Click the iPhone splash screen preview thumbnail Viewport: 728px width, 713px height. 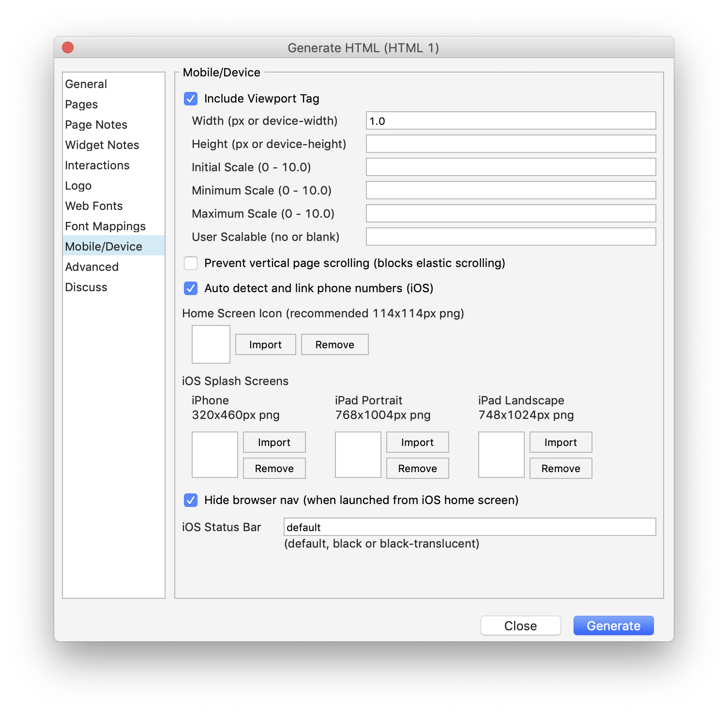(215, 455)
